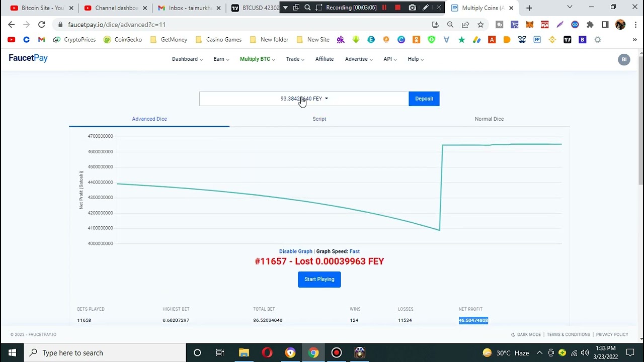Viewport: 644px width, 362px height.
Task: Click the browser Back arrow
Action: tap(12, 25)
